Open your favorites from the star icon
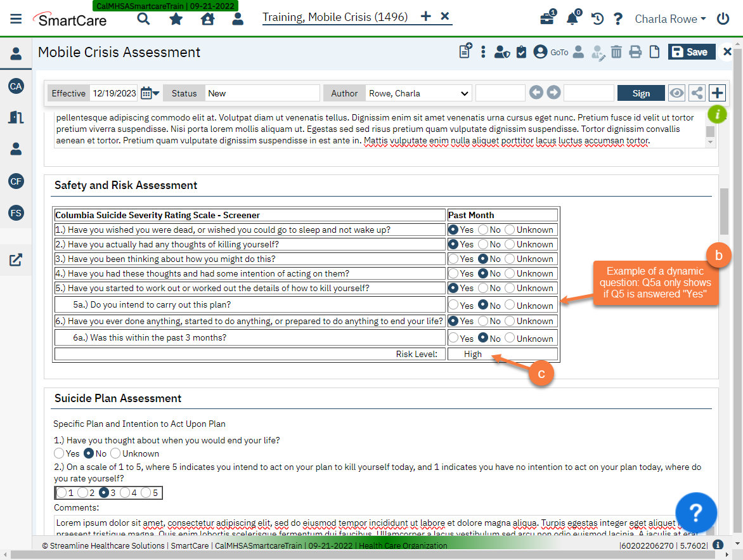Image resolution: width=743 pixels, height=560 pixels. (x=176, y=19)
